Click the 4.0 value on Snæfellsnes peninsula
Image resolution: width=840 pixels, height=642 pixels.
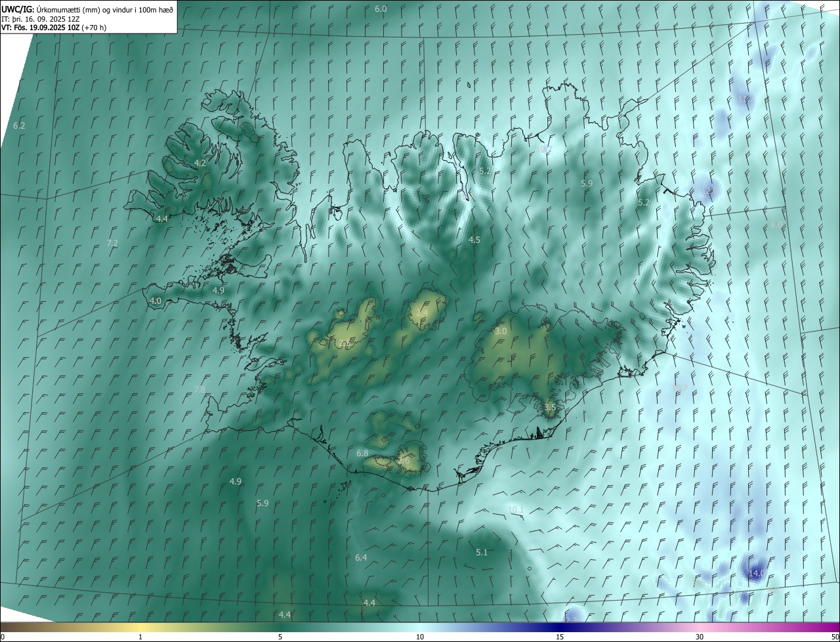156,301
